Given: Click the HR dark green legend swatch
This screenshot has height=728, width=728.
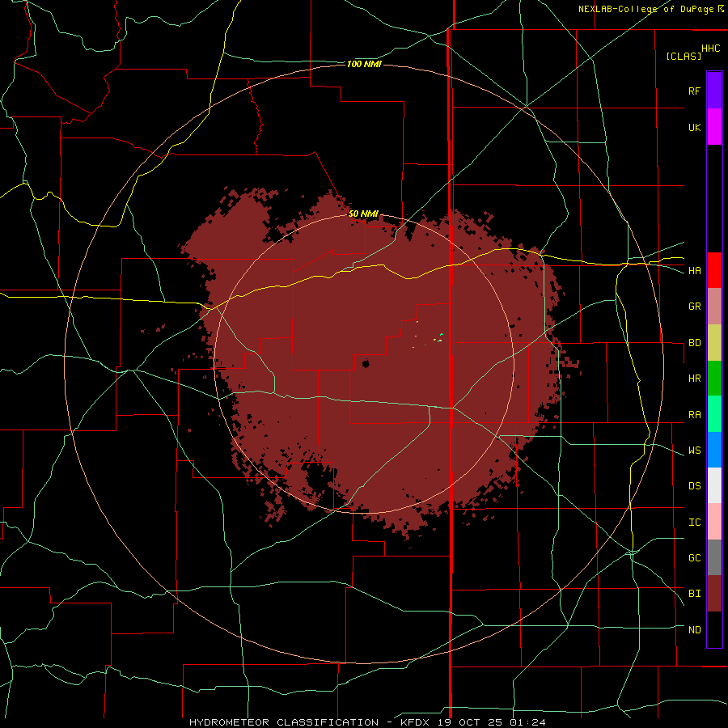Looking at the screenshot, I should pos(714,378).
